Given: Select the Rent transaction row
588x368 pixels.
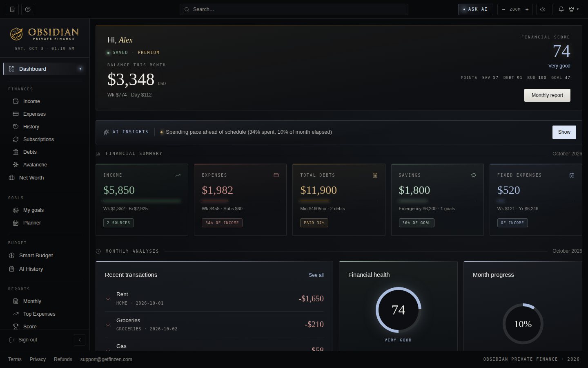Looking at the screenshot, I should (214, 298).
